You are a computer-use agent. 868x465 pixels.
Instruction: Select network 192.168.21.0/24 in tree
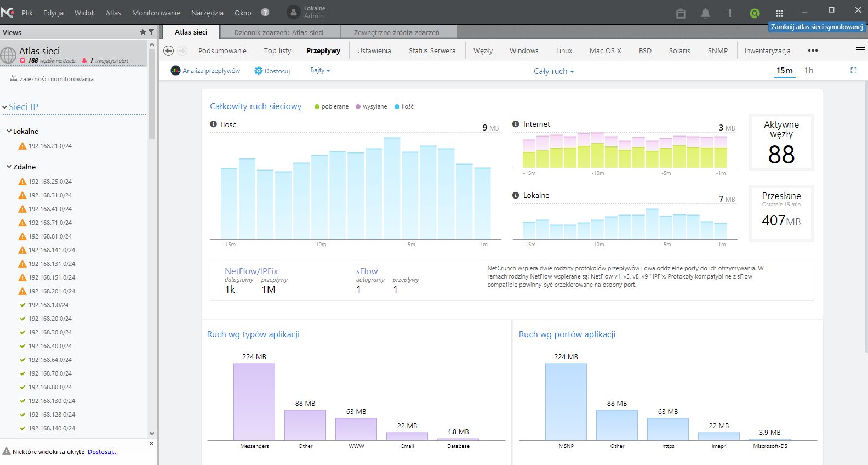point(50,146)
